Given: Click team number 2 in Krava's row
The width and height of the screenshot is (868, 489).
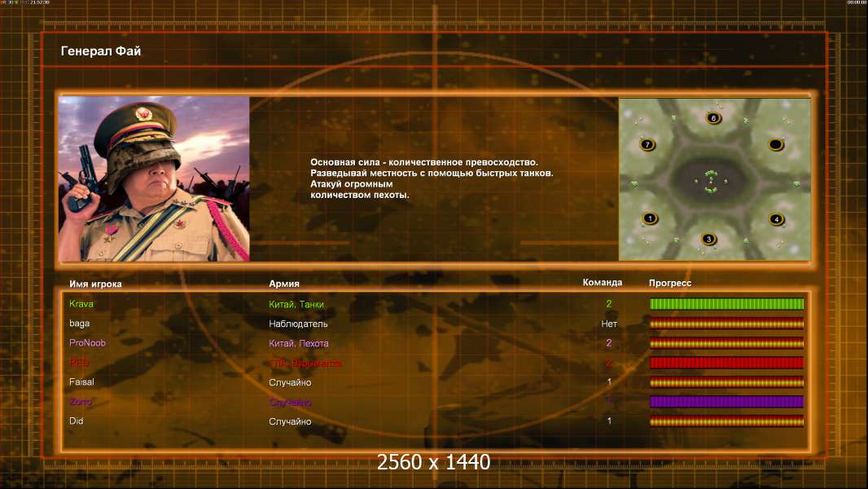Looking at the screenshot, I should pos(609,303).
